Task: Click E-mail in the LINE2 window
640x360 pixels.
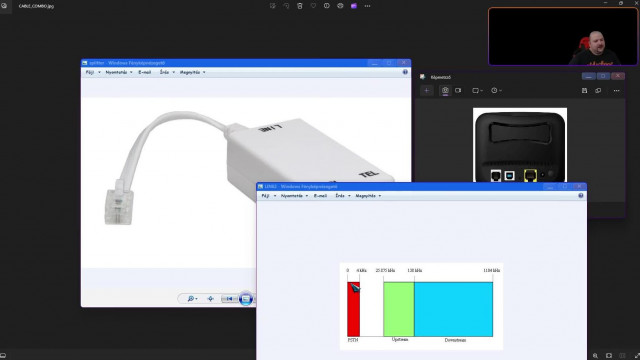Action: (x=320, y=196)
